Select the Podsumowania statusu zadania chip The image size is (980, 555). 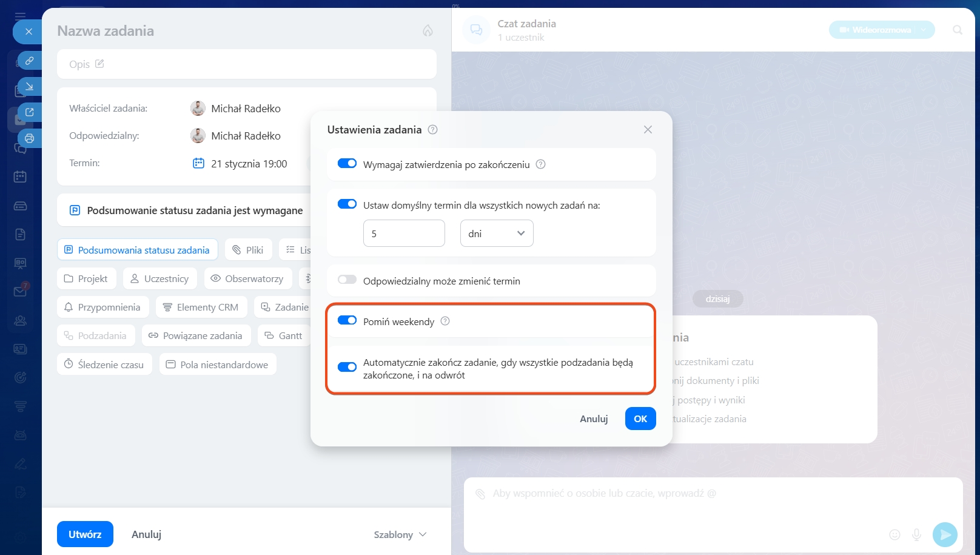point(137,250)
